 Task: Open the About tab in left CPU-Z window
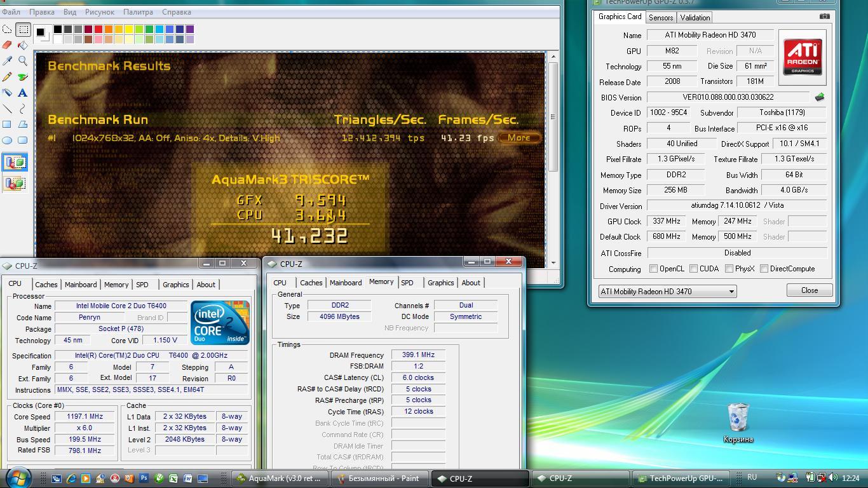tap(206, 285)
